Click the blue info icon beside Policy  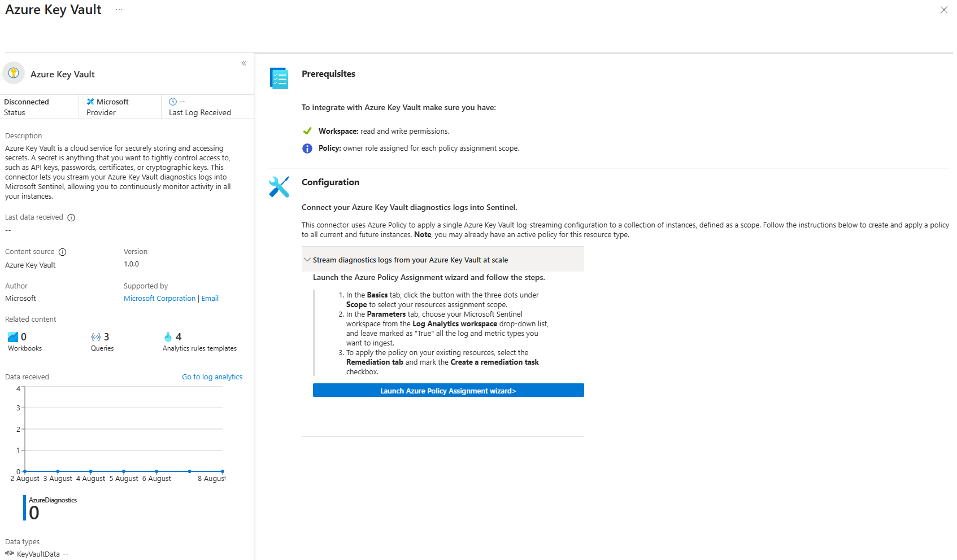(x=307, y=148)
